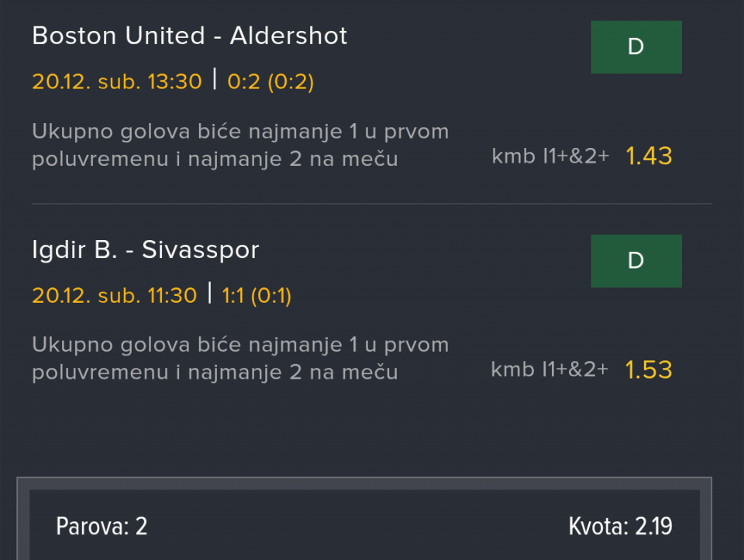Open the Boston United - Aldershot match

190,36
